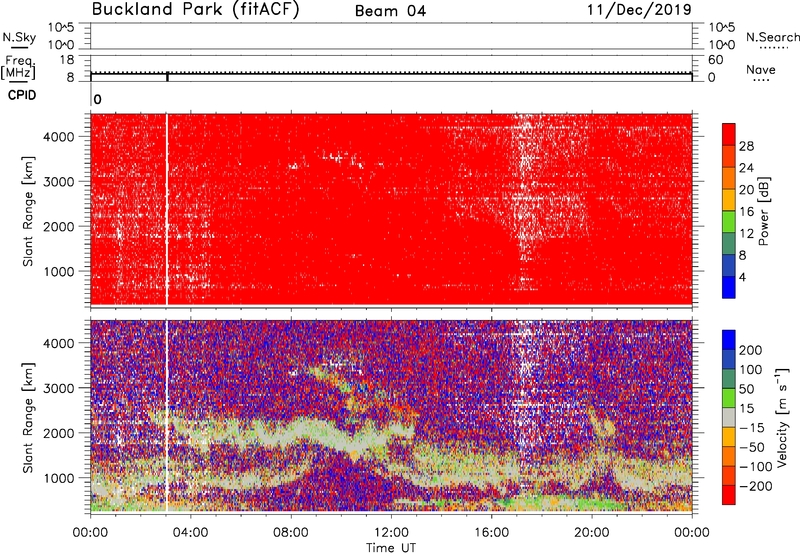
Task: Click the Buckland Park (fitACF) title
Action: (195, 10)
